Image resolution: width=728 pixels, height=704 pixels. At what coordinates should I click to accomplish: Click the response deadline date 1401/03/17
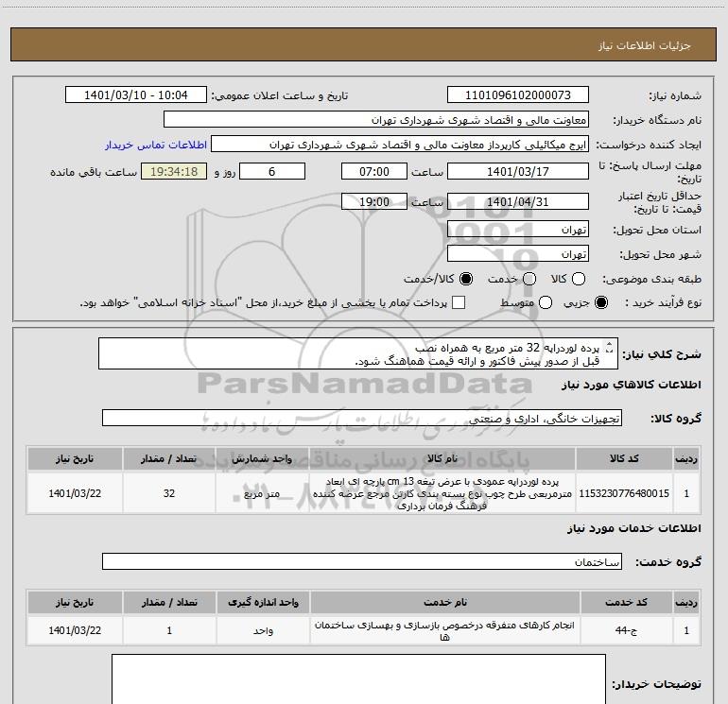point(518,171)
